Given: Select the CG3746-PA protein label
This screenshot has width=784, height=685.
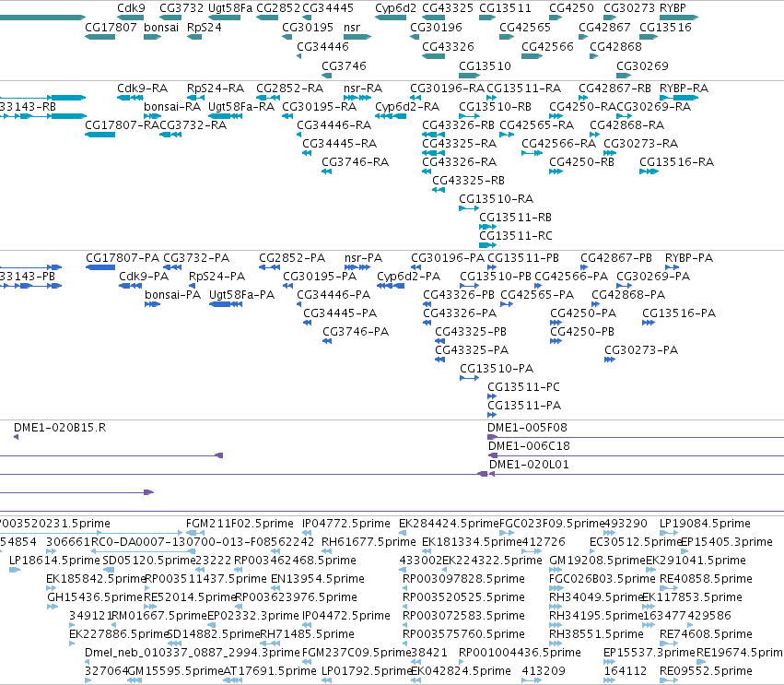Looking at the screenshot, I should [356, 331].
